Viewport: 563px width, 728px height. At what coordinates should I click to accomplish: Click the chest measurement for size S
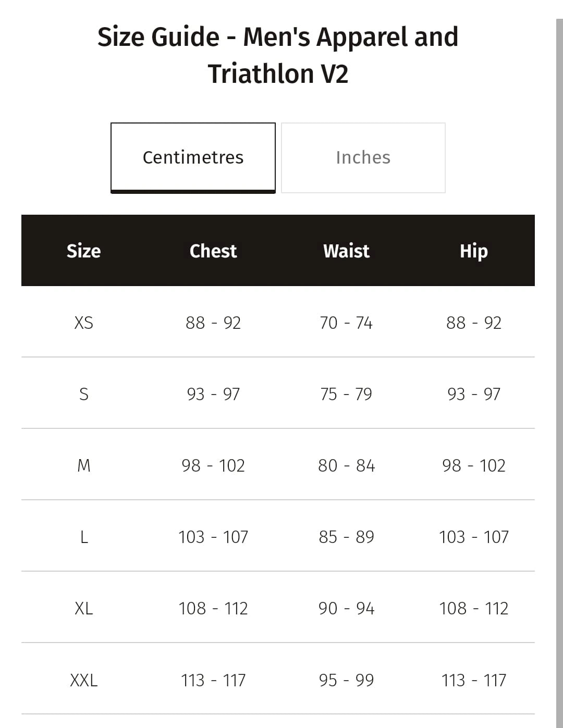click(x=213, y=394)
